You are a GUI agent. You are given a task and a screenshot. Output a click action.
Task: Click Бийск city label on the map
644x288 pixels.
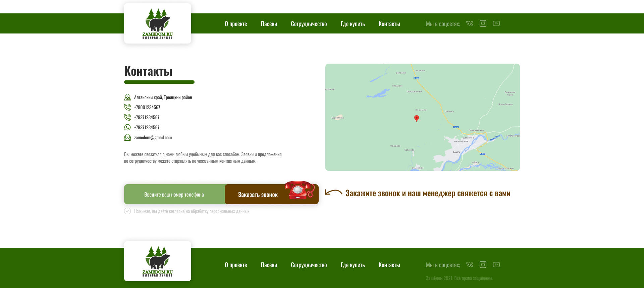[457, 152]
